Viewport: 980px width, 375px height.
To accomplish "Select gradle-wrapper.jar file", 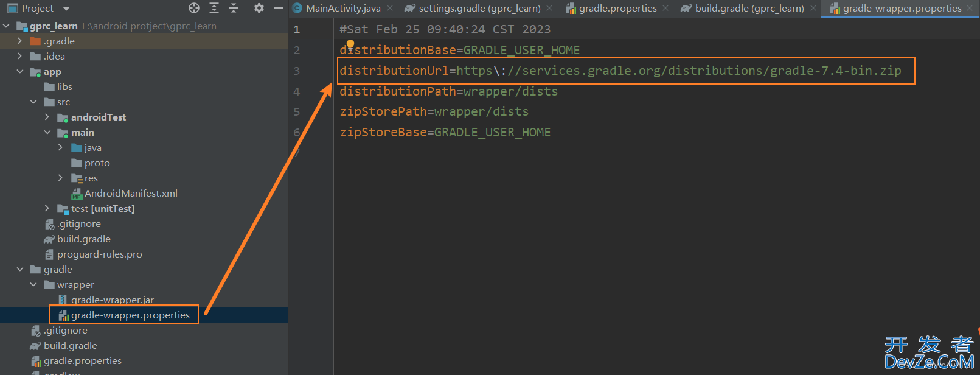I will point(113,300).
